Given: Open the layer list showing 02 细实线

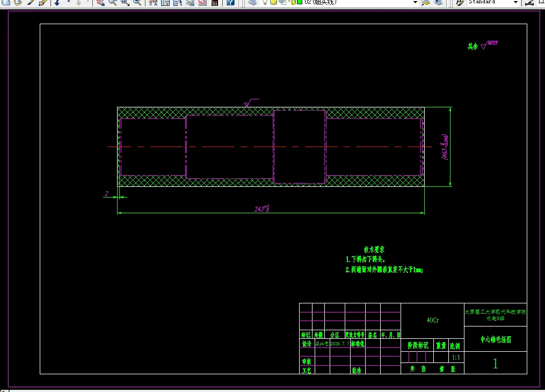Looking at the screenshot, I should [339, 2].
